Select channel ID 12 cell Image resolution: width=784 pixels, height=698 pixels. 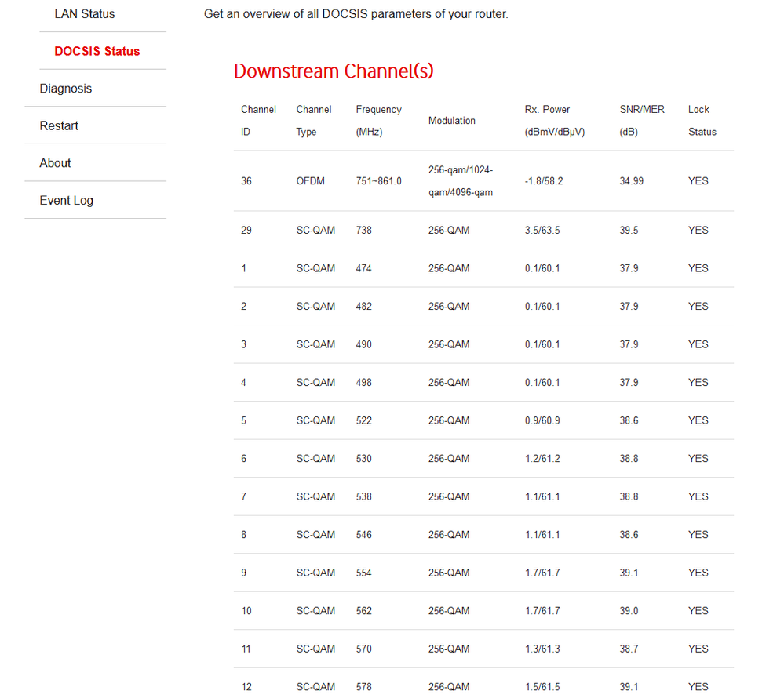(x=246, y=687)
